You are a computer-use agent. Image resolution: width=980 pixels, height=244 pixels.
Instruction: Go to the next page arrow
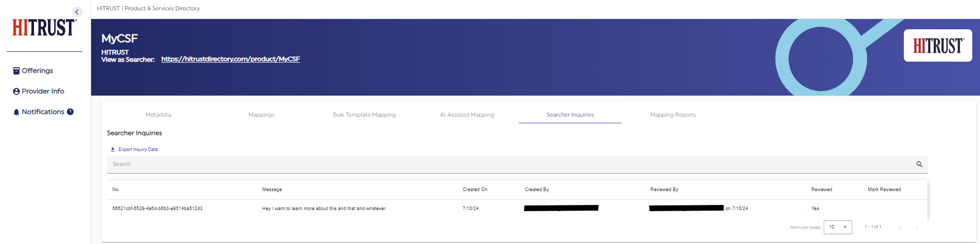[x=917, y=227]
